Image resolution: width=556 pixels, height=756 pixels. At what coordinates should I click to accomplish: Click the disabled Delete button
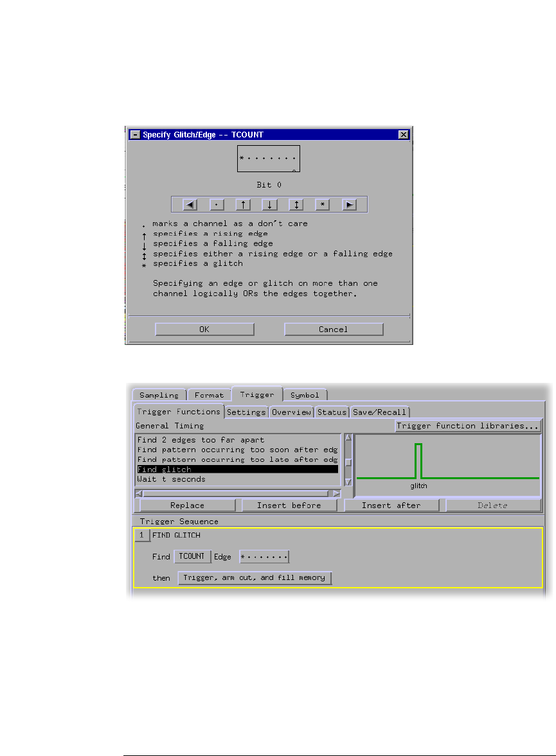click(x=493, y=505)
